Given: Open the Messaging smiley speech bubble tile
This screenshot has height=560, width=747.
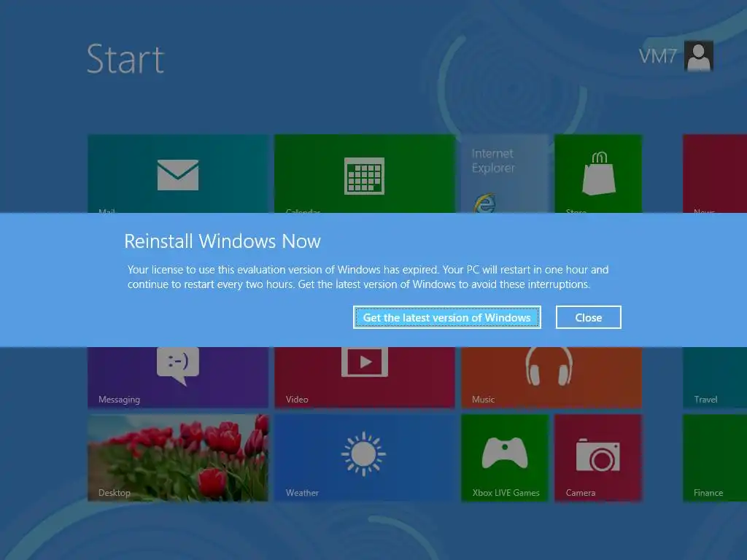Looking at the screenshot, I should 178,377.
